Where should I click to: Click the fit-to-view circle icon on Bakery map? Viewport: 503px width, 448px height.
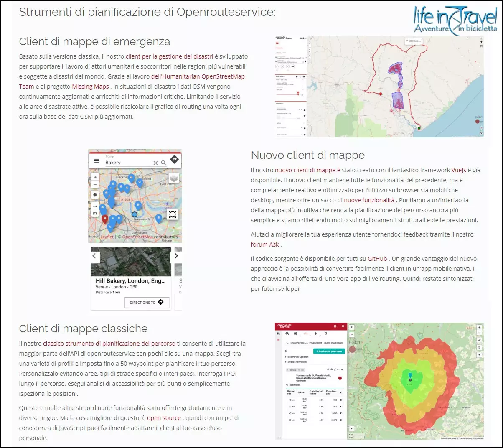[x=173, y=214]
